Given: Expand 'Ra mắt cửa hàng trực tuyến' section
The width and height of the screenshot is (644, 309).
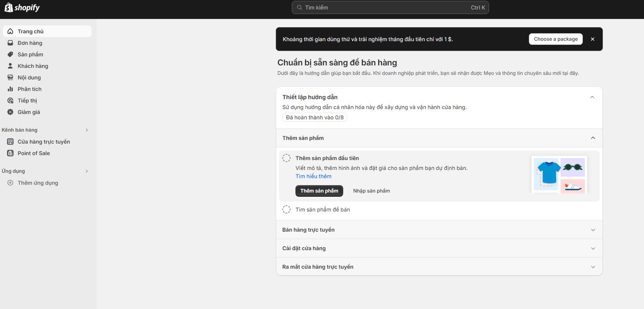Looking at the screenshot, I should coord(593,267).
